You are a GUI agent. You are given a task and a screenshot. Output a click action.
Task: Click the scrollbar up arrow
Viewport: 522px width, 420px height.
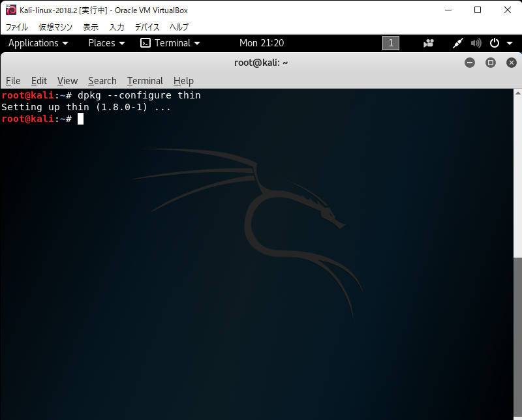pyautogui.click(x=517, y=93)
